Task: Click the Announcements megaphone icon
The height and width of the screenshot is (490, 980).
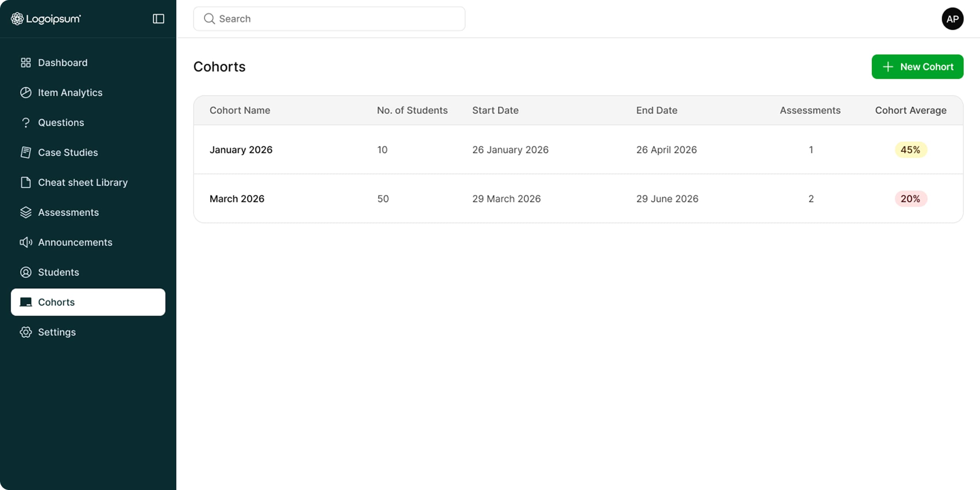Action: click(x=26, y=242)
